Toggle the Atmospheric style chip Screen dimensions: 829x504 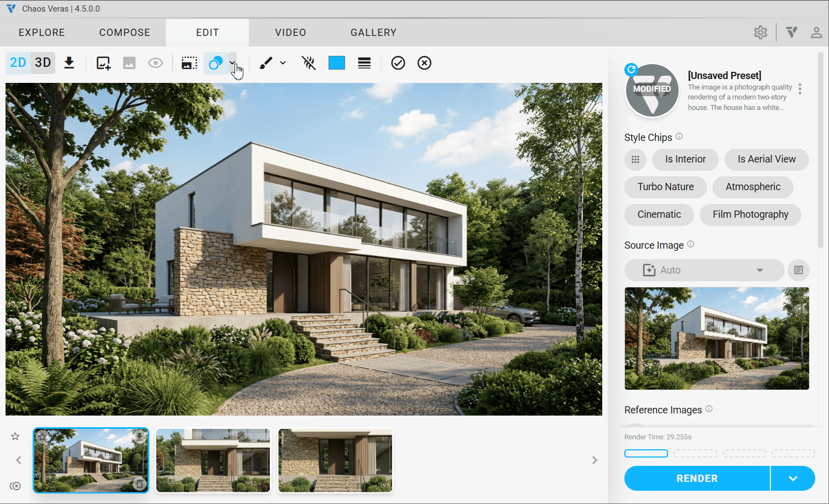pos(753,187)
